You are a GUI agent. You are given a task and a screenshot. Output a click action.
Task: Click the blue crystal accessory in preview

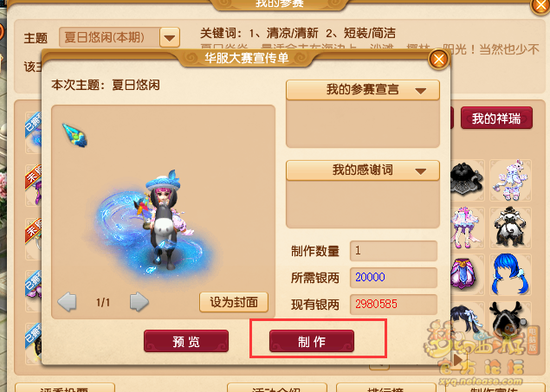pos(75,135)
